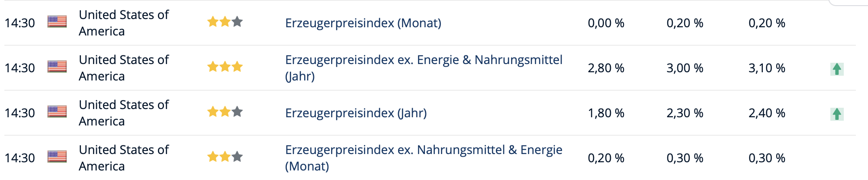The width and height of the screenshot is (868, 180).
Task: Click US flag in the three-star row
Action: (57, 67)
